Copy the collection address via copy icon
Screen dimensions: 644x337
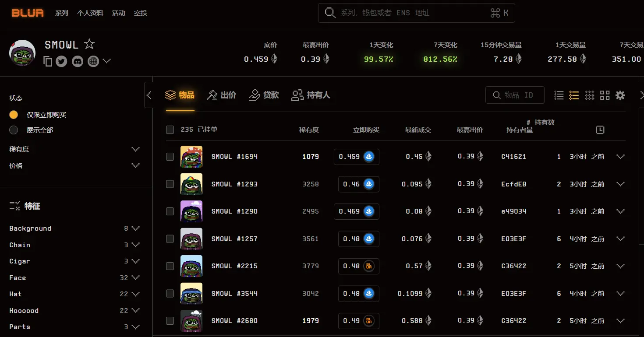point(47,61)
